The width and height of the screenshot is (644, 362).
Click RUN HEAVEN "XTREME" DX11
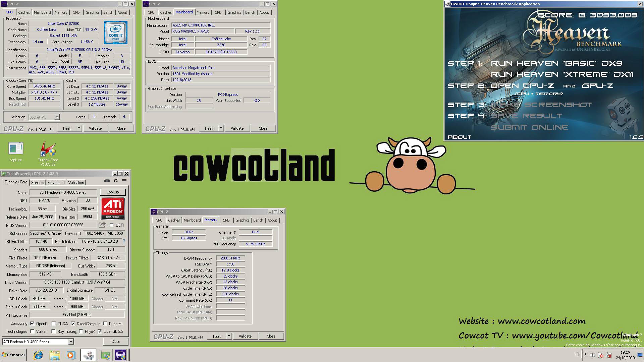[562, 74]
